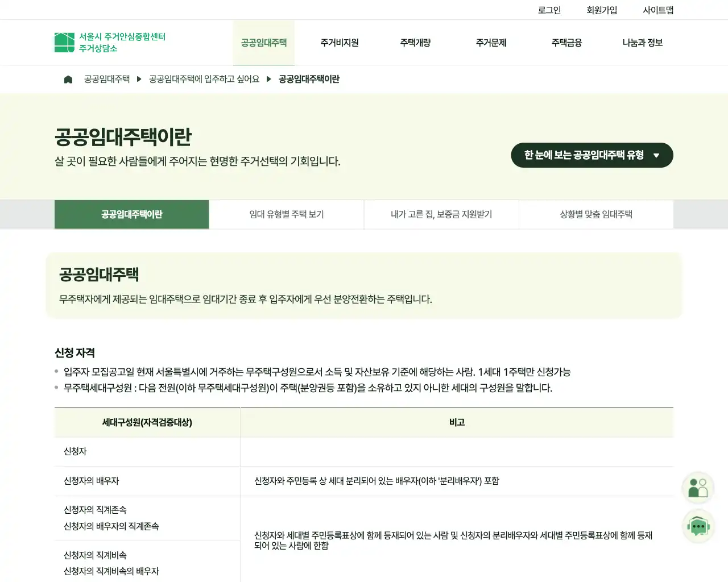Switch to the 상황별 맞춤 임대주택 tab
Screen dimensions: 728x582
pyautogui.click(x=596, y=214)
